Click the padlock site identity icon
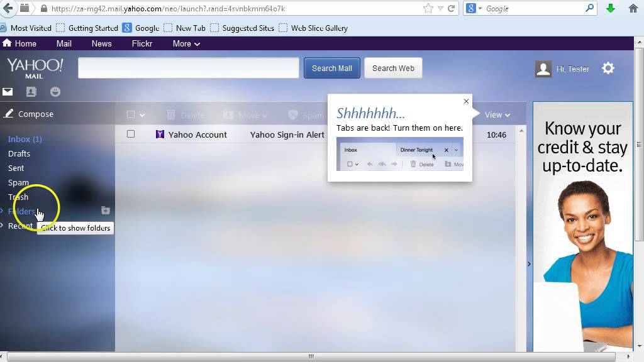Image resolution: width=644 pixels, height=362 pixels. click(44, 8)
